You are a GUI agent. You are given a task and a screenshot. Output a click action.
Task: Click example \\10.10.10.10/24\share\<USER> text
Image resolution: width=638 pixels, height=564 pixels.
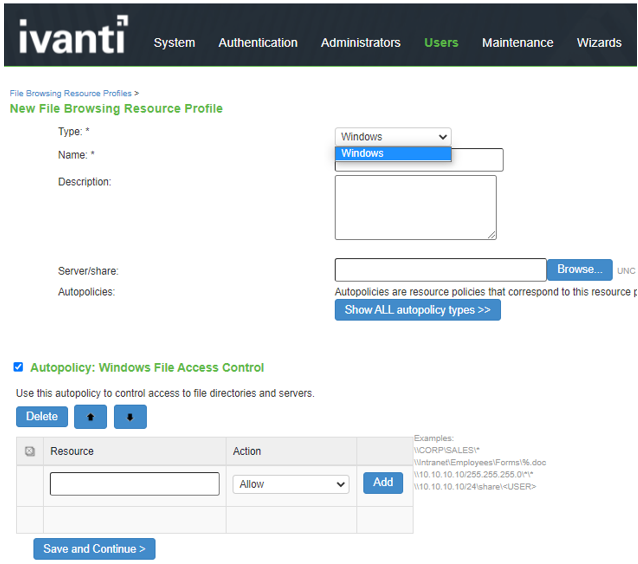tap(475, 487)
